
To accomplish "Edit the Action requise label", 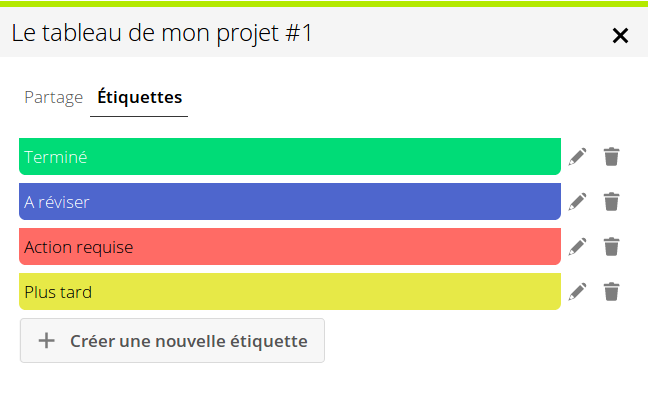I will [577, 247].
